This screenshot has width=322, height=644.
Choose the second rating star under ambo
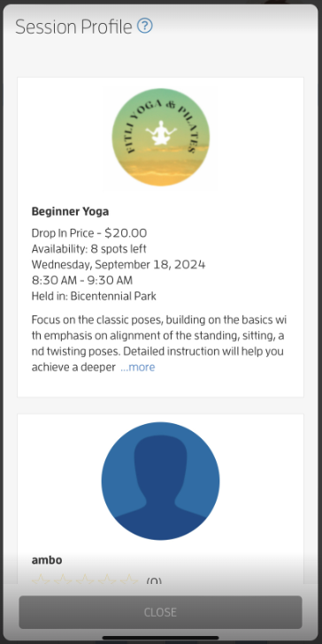[x=63, y=581]
